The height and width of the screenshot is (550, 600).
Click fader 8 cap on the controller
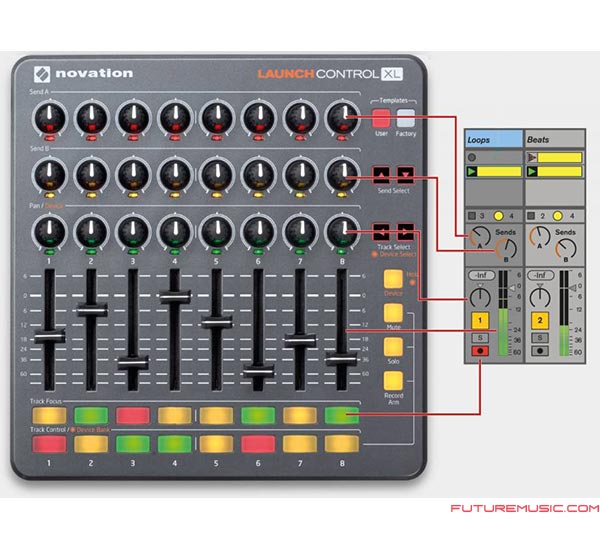point(342,360)
